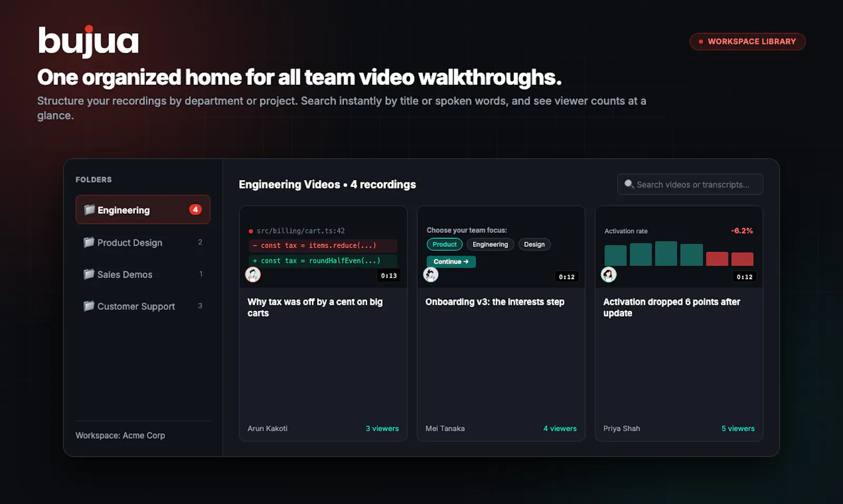Click the Customer Support folder icon
The image size is (843, 504).
coord(89,306)
